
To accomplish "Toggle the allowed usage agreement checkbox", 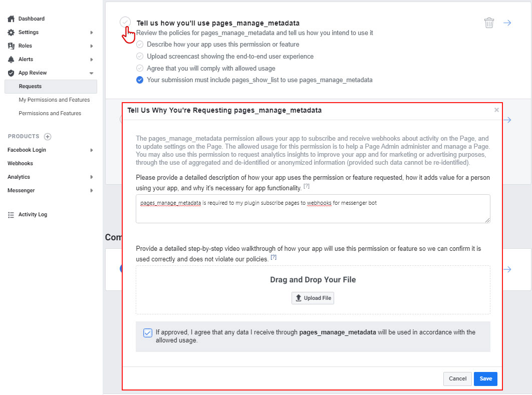I will [x=148, y=332].
